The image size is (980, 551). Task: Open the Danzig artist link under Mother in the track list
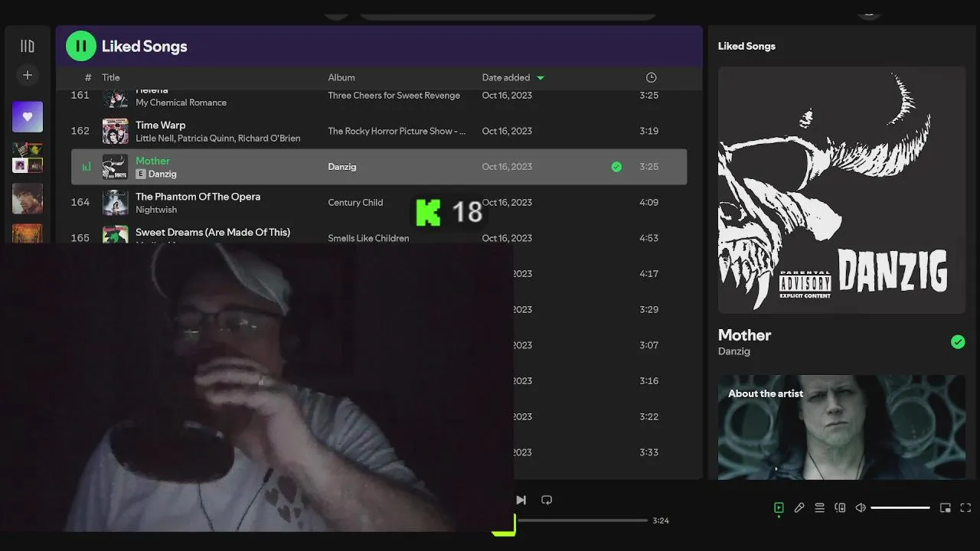(x=162, y=174)
